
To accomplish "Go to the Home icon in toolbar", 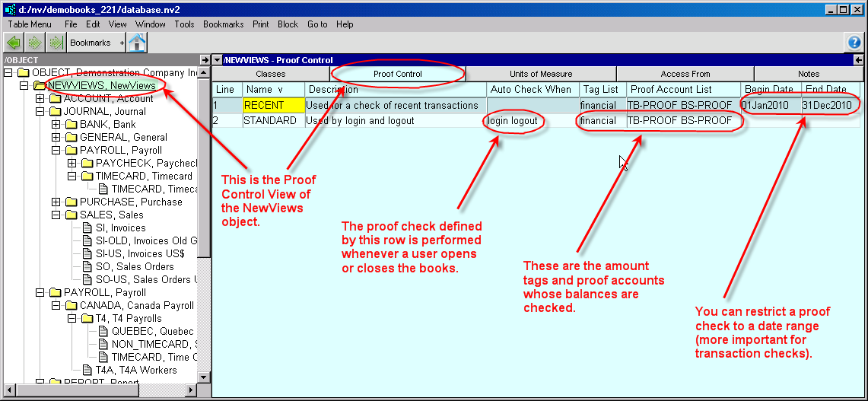I will point(137,43).
